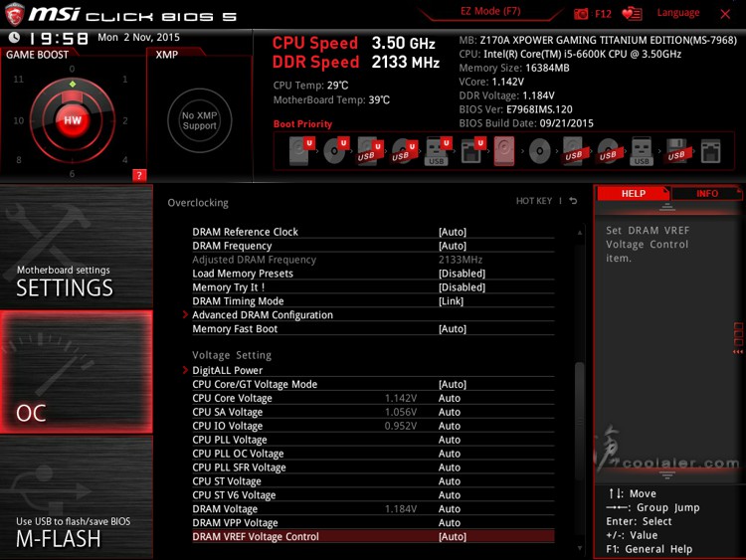746x560 pixels.
Task: Open DRAM Timing Mode [Link] dropdown
Action: coord(451,301)
